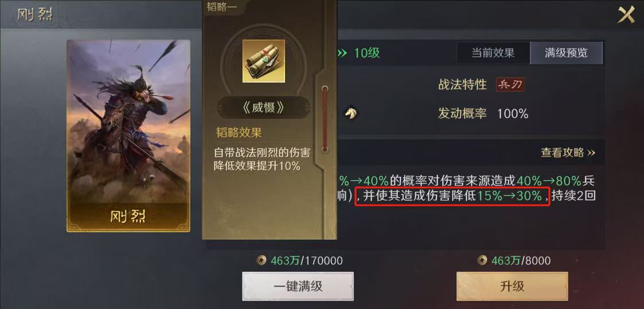Screen dimensions: 644x309
Task: Tap the green double-arrow level indicator
Action: 343,53
